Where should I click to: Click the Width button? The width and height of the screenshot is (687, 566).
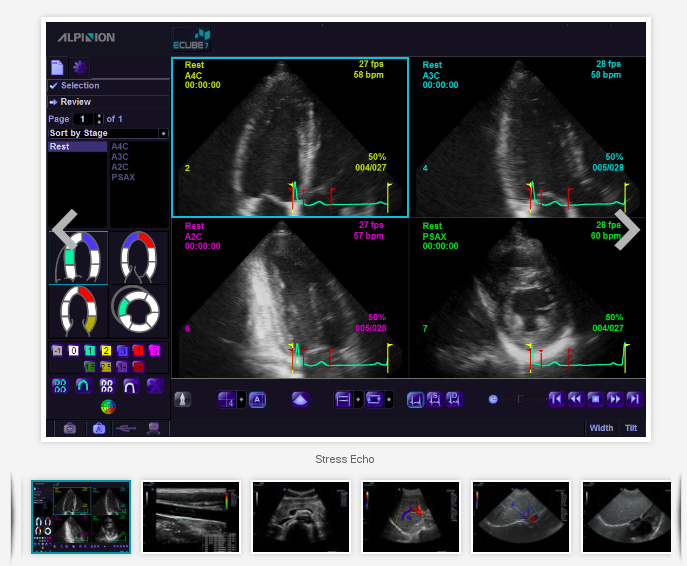[601, 428]
